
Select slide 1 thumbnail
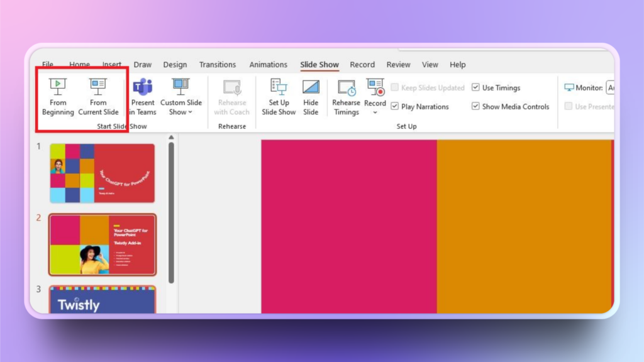[102, 173]
